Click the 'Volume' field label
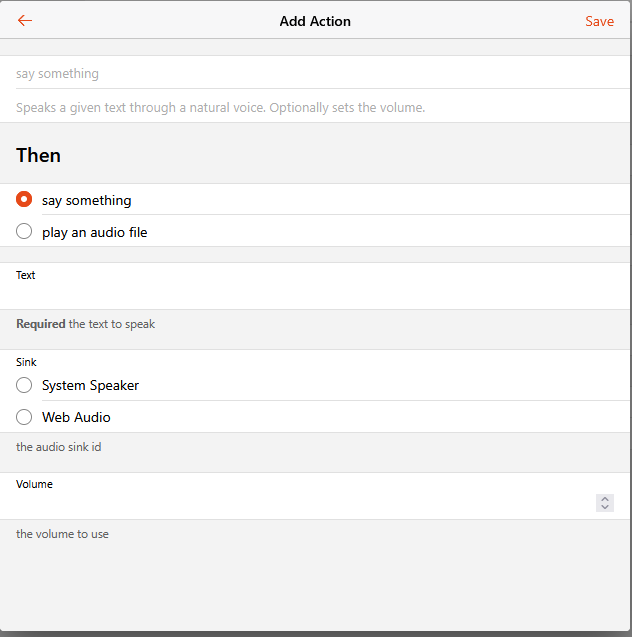 click(x=35, y=484)
